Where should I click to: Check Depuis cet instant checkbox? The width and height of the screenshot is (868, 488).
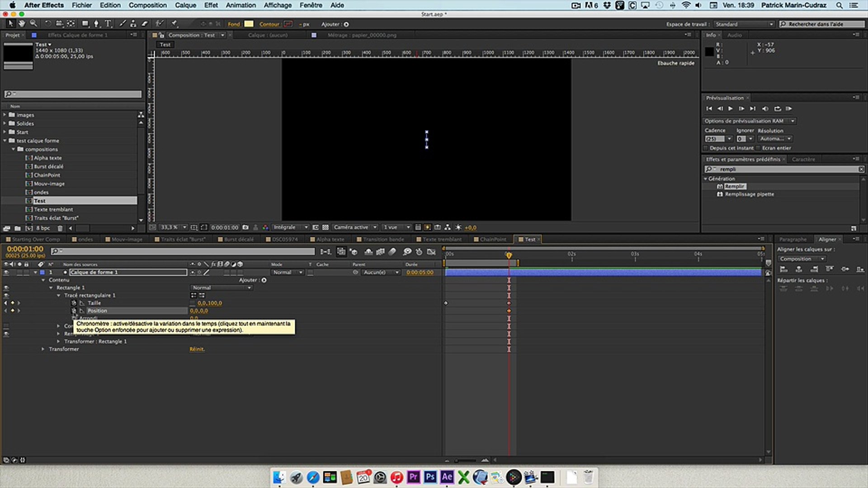click(706, 148)
